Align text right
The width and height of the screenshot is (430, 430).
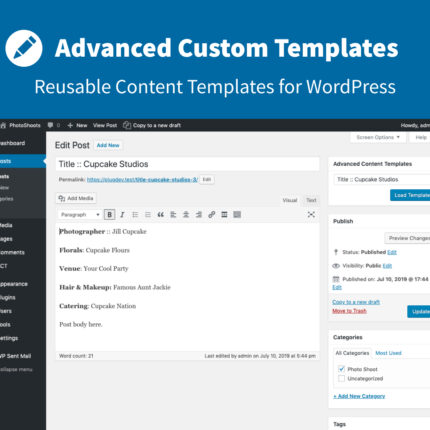tap(199, 215)
